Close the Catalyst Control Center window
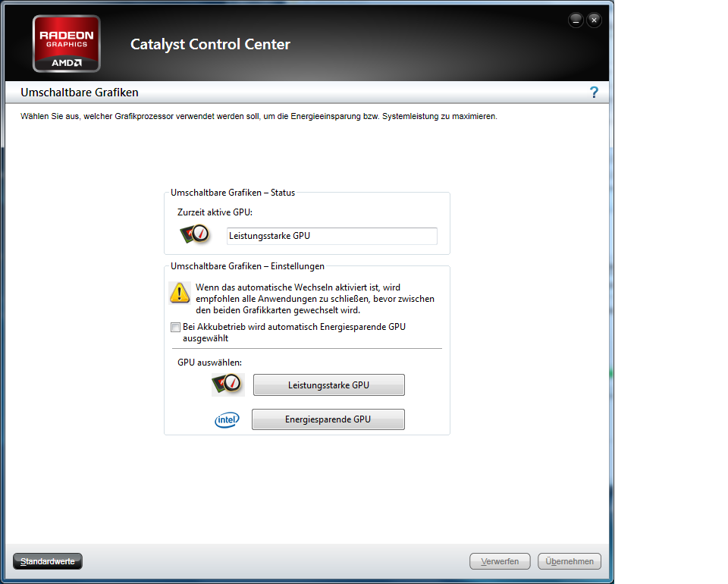The height and width of the screenshot is (584, 728). coord(594,20)
